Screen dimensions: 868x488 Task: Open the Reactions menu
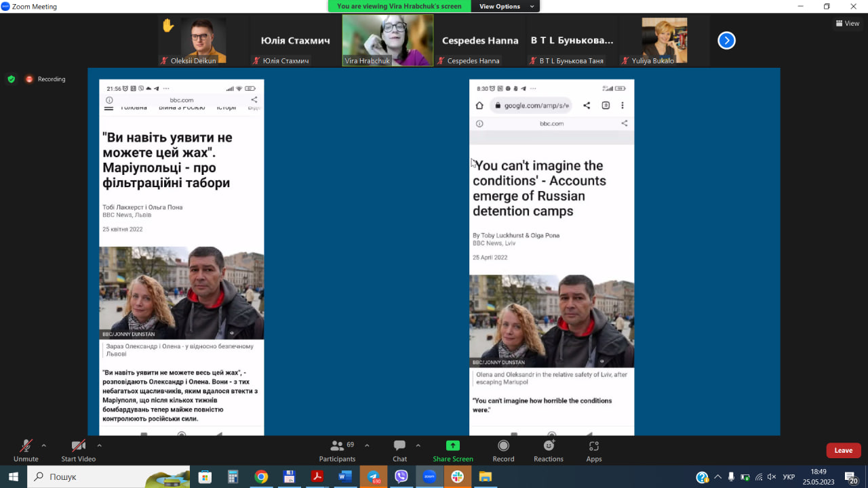click(x=549, y=450)
